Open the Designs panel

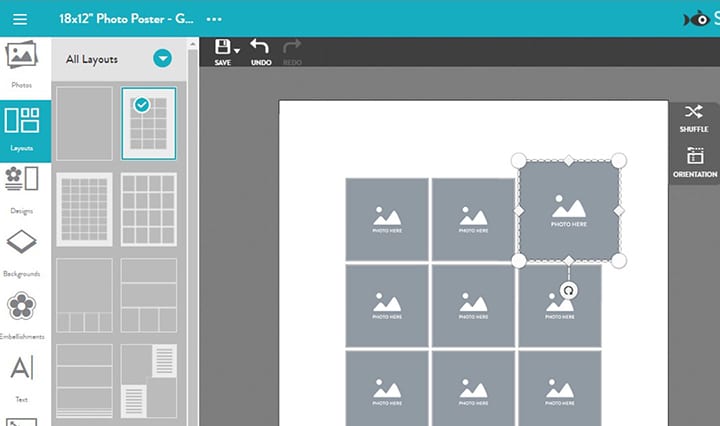point(22,190)
